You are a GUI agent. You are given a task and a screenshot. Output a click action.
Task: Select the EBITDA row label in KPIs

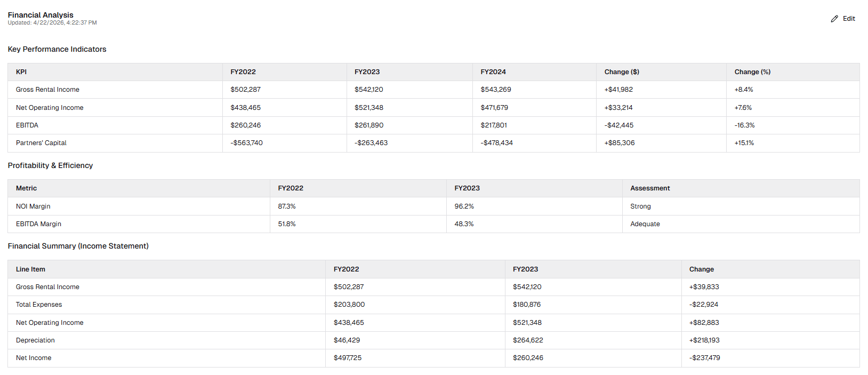coord(27,125)
